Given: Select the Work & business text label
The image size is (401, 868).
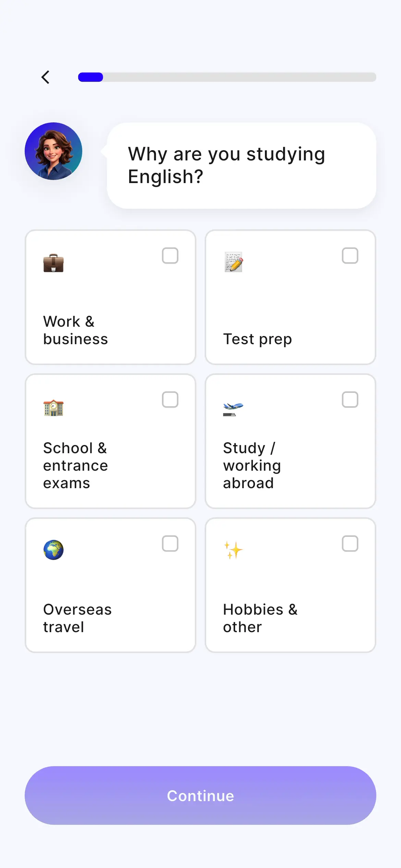Looking at the screenshot, I should click(75, 330).
